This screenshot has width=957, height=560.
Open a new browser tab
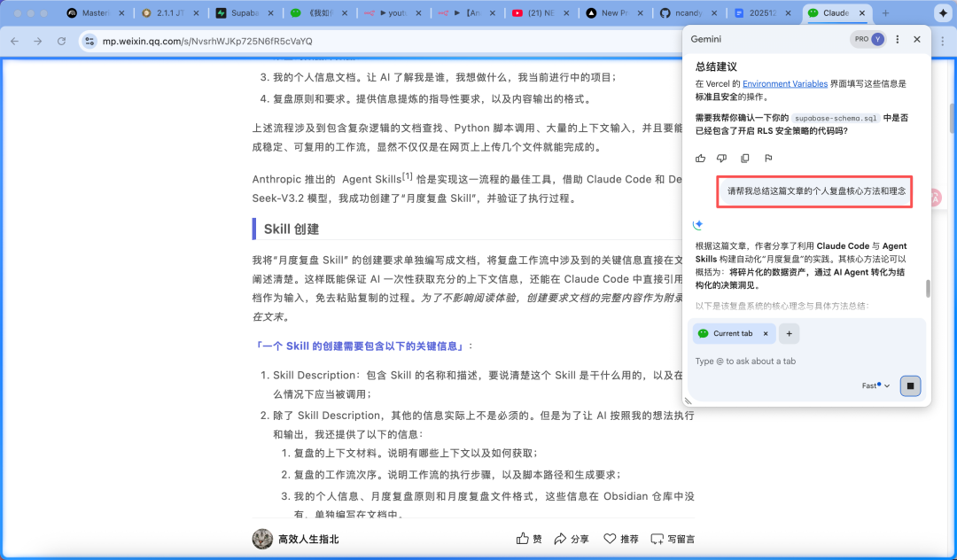(885, 12)
